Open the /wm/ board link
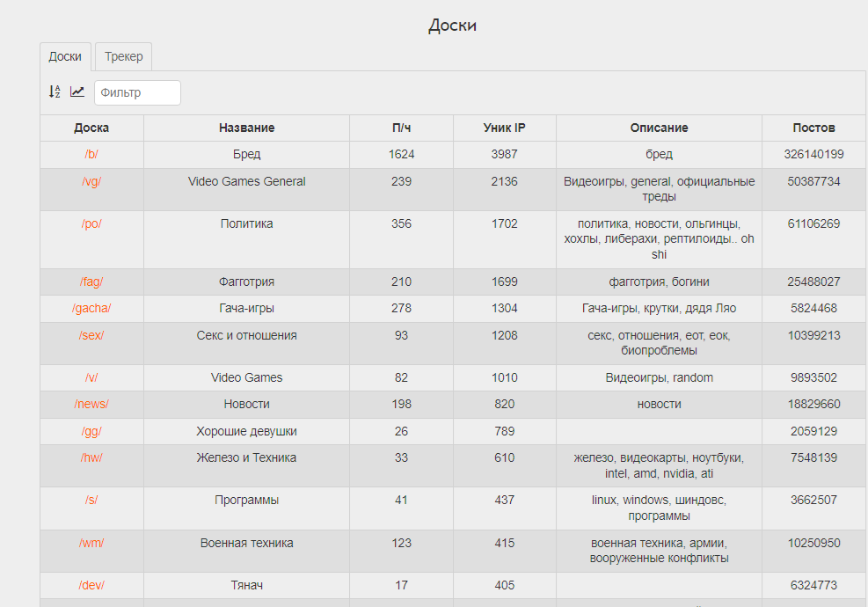The image size is (868, 607). tap(91, 543)
